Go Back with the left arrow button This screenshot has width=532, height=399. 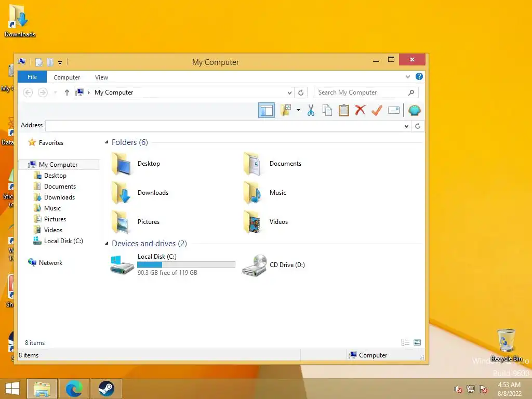tap(28, 92)
